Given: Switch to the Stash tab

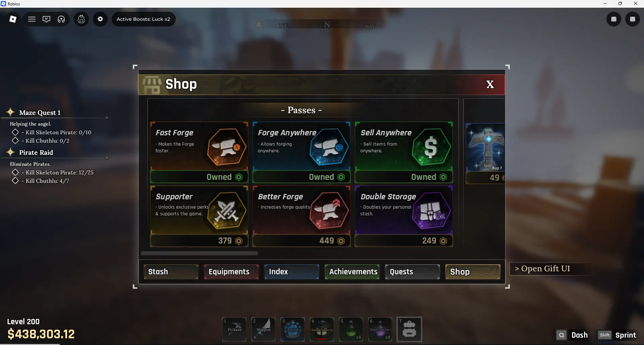Looking at the screenshot, I should click(x=171, y=272).
